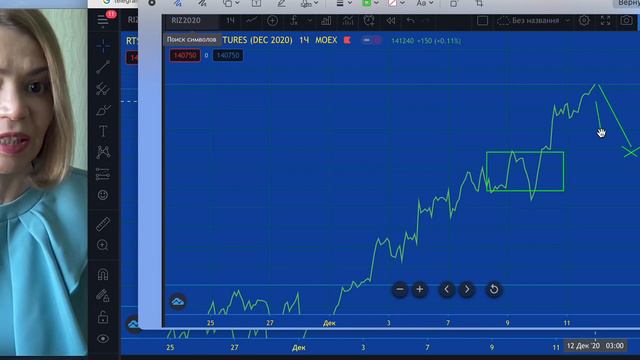The image size is (640, 360).
Task: Click the TradingView logo button in inner chart
Action: click(x=178, y=302)
